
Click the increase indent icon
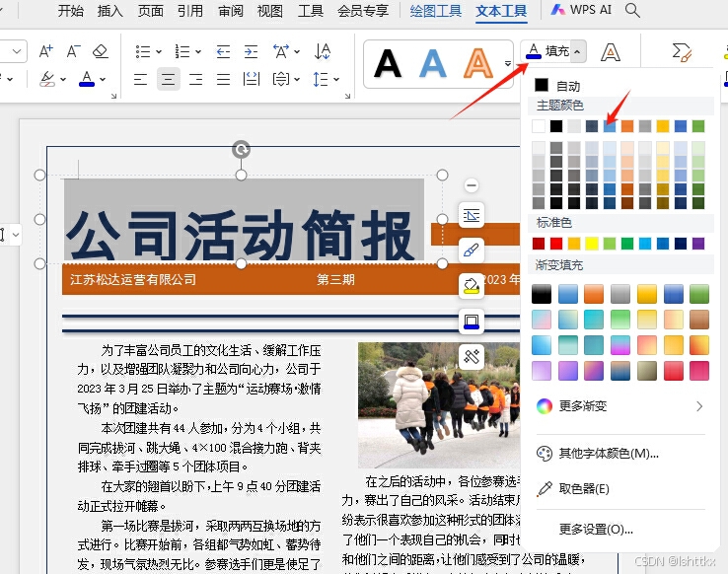252,51
